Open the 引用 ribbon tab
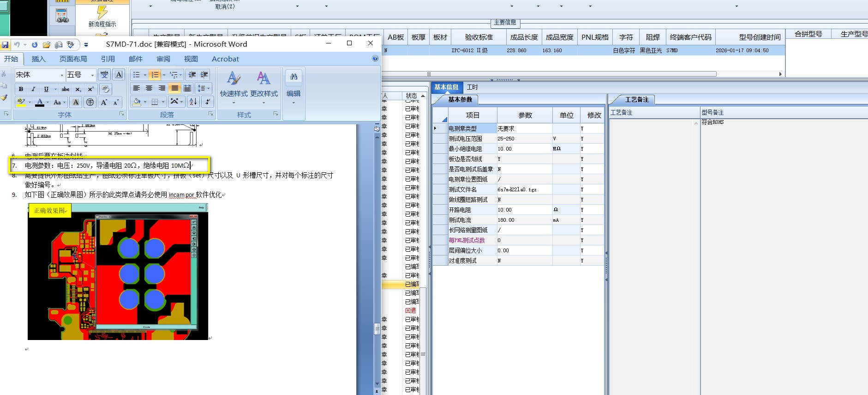 [108, 59]
